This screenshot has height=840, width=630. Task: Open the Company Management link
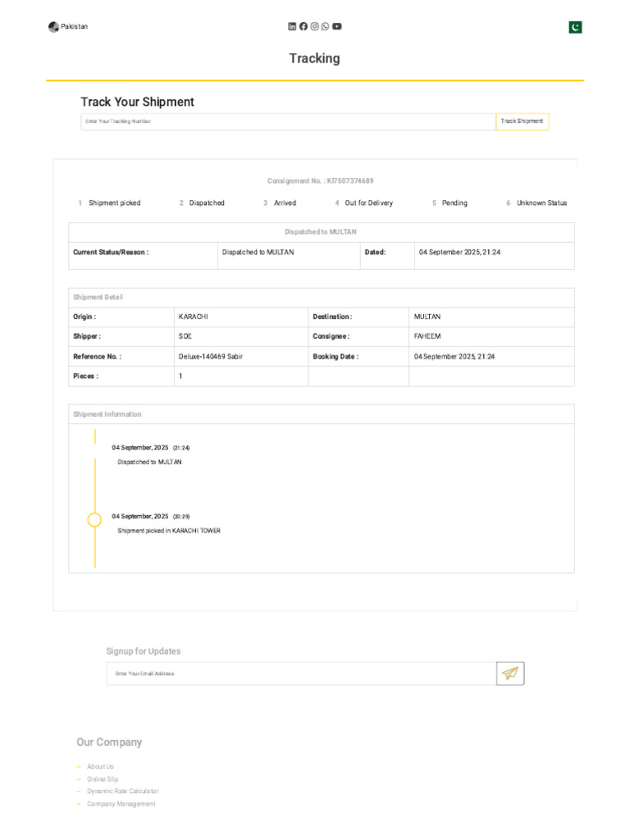point(121,804)
